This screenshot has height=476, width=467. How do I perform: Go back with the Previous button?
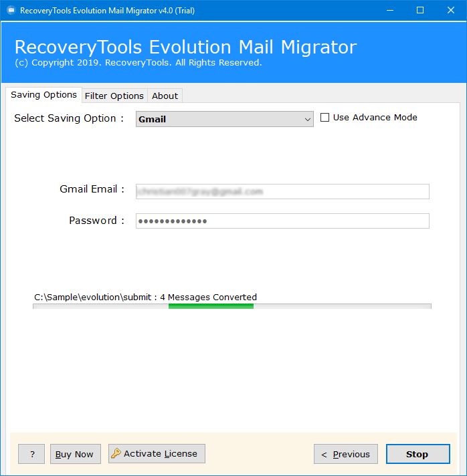point(346,454)
